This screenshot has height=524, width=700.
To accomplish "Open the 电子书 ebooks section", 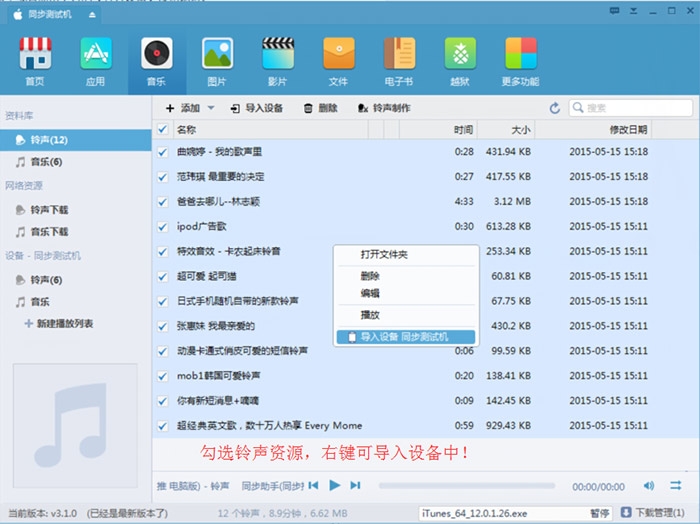I will tap(399, 54).
